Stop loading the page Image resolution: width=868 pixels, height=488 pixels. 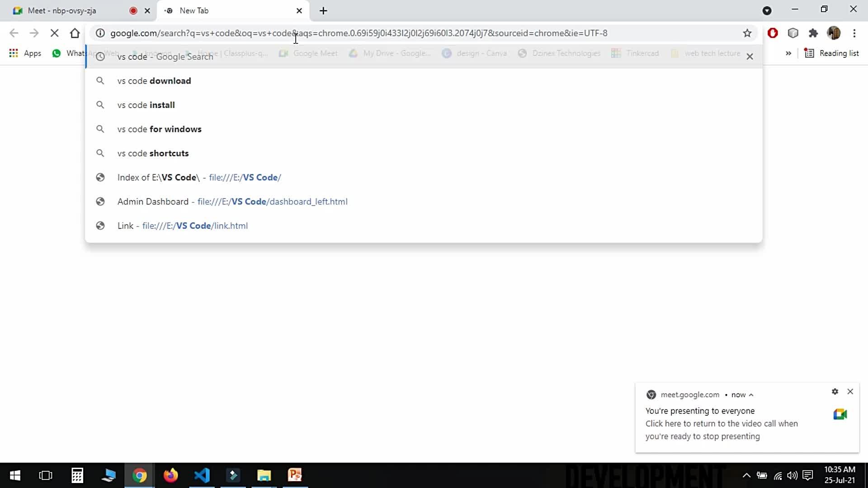pyautogui.click(x=54, y=33)
